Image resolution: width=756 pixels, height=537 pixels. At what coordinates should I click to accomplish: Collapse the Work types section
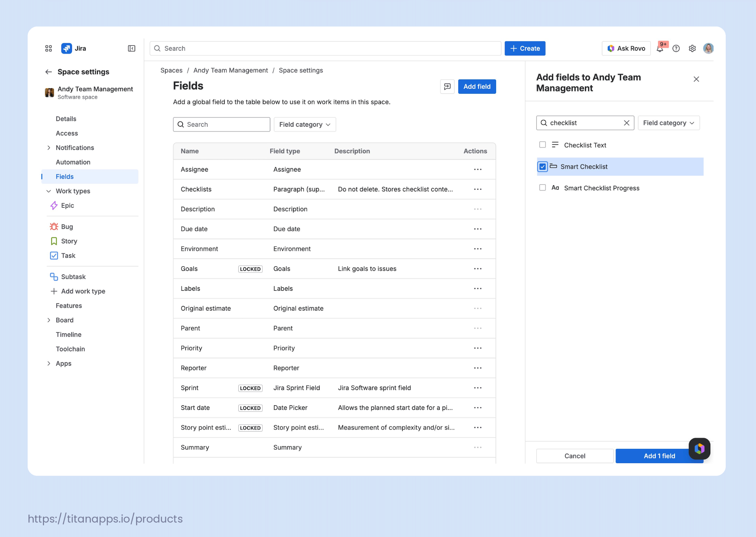click(x=48, y=191)
